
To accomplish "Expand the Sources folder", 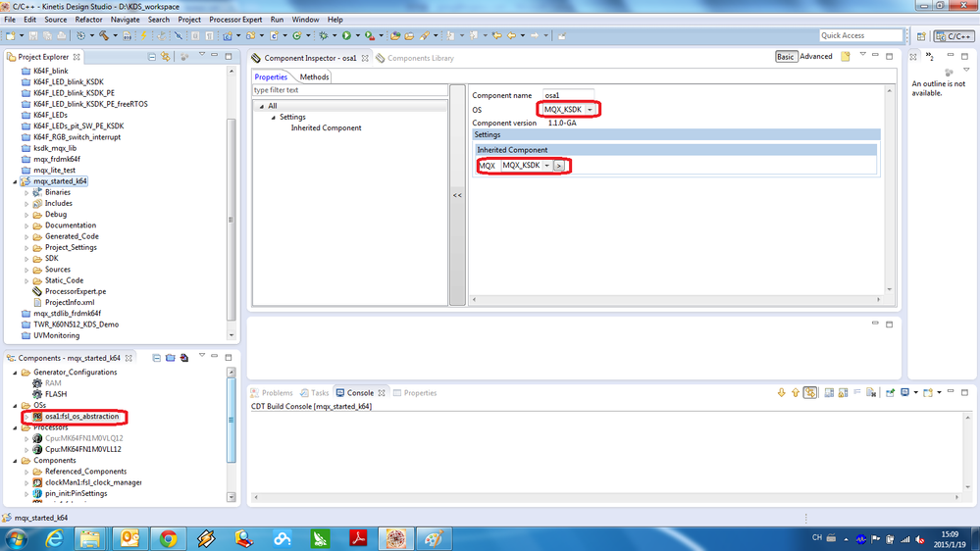I will [26, 270].
